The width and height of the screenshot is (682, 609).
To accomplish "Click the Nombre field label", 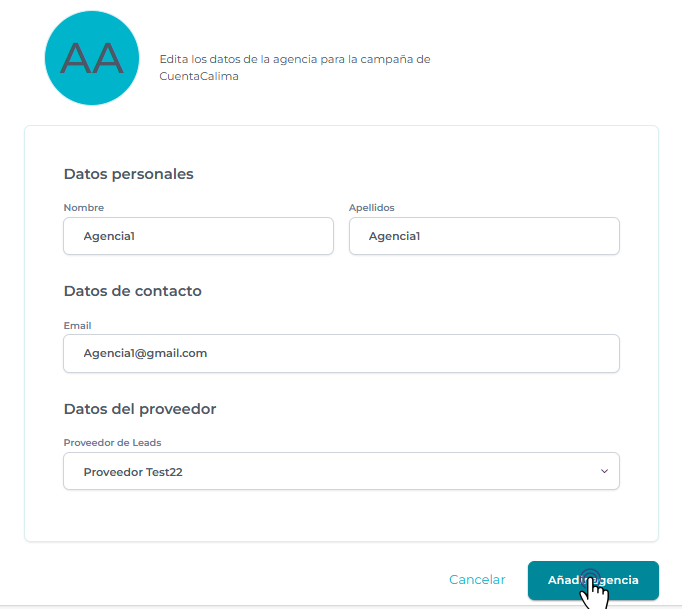I will pyautogui.click(x=83, y=208).
